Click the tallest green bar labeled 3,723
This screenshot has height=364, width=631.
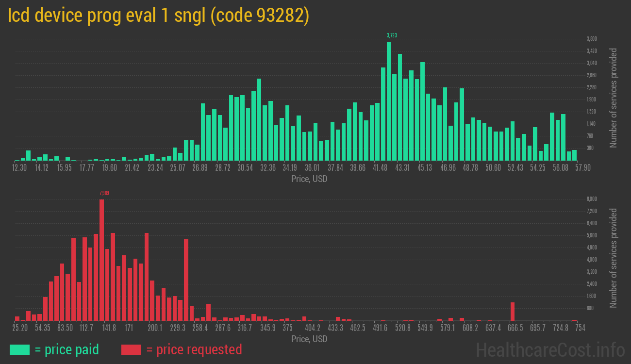point(389,101)
